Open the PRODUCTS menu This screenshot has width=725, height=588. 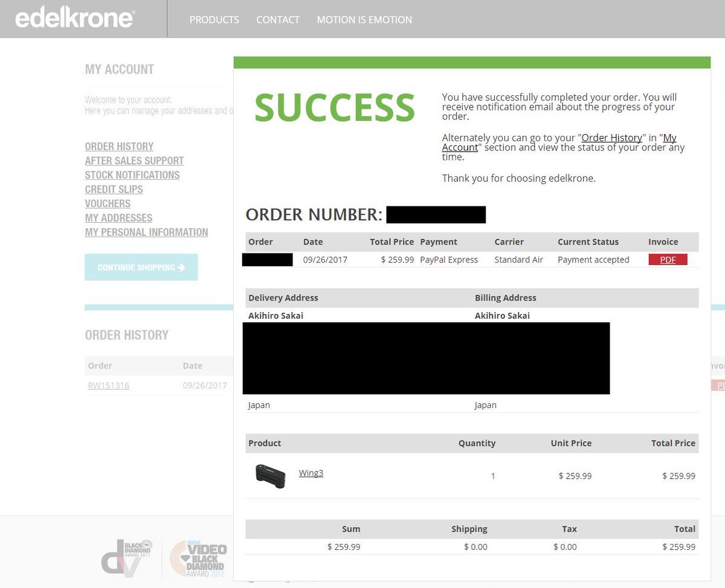tap(214, 20)
